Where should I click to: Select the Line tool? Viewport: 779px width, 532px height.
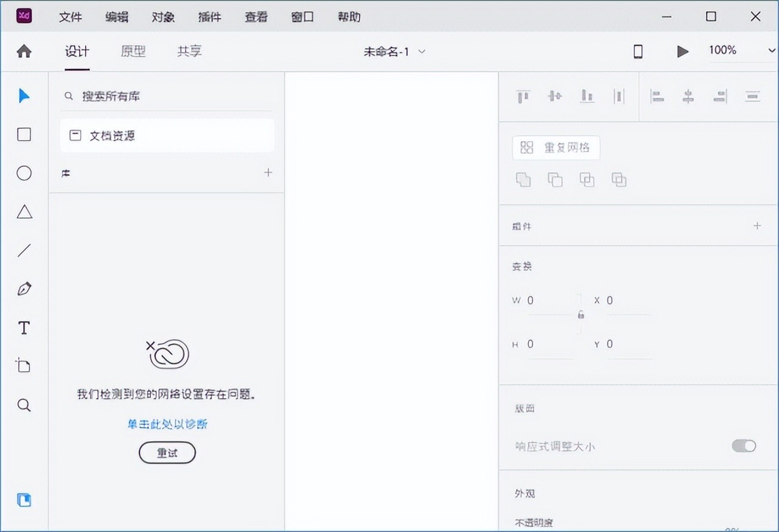tap(24, 250)
